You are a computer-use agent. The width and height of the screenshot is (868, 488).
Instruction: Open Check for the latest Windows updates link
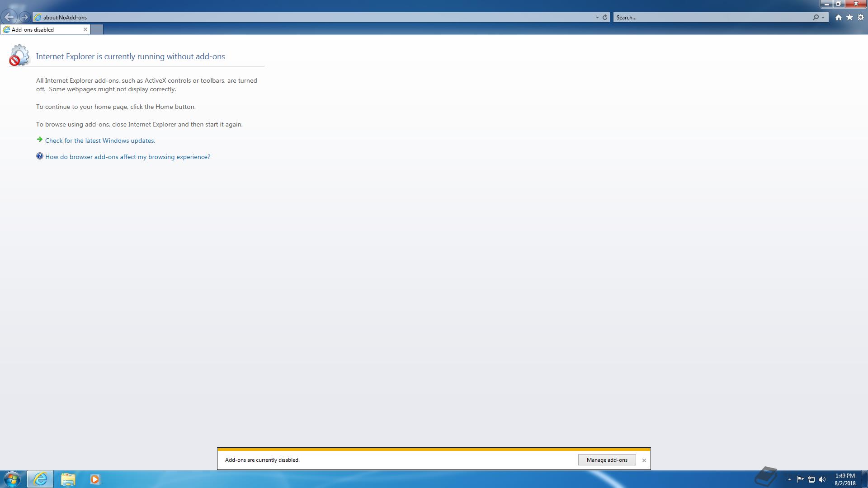100,141
